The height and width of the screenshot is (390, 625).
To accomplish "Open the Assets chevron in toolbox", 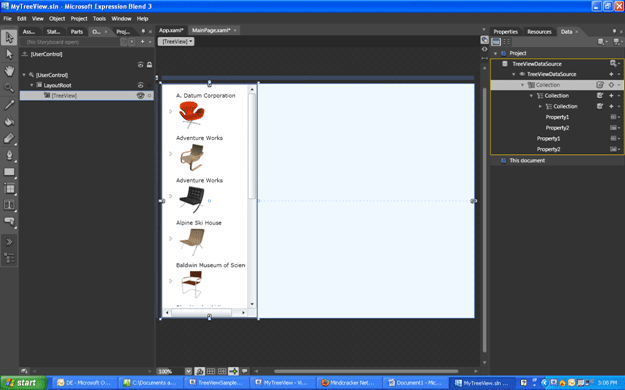I will [9, 242].
